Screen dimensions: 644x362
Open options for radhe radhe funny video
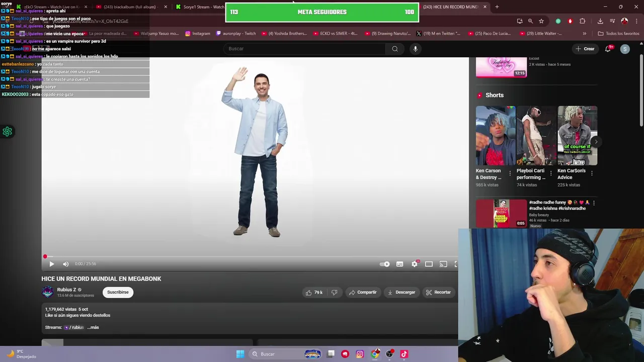tap(594, 203)
